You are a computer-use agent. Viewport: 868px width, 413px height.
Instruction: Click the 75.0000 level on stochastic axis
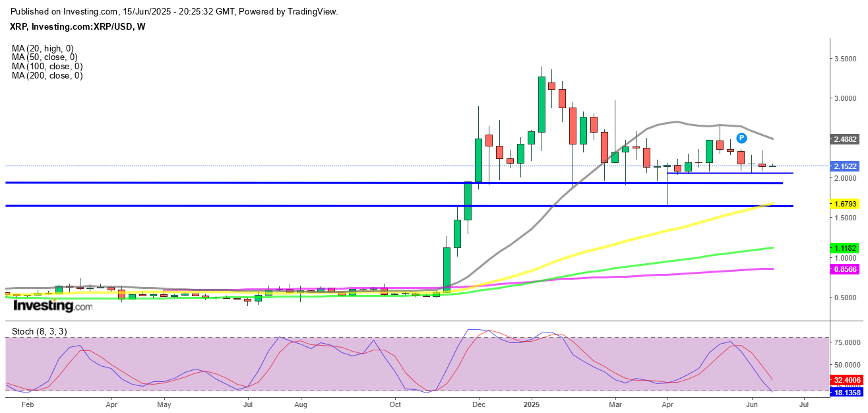[846, 343]
